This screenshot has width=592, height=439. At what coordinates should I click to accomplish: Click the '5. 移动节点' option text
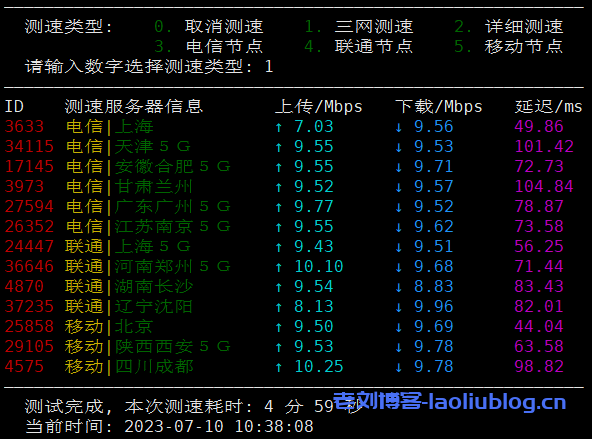(x=509, y=46)
